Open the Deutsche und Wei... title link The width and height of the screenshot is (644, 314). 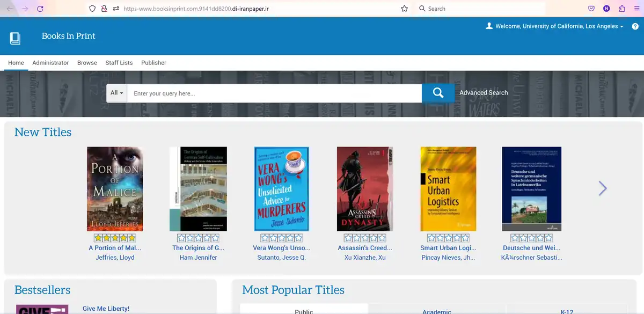coord(531,248)
